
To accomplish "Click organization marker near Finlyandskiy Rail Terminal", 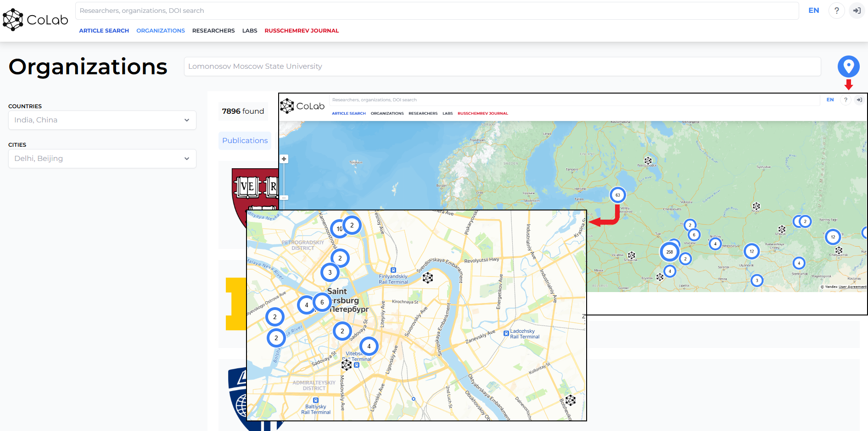I will tap(427, 277).
